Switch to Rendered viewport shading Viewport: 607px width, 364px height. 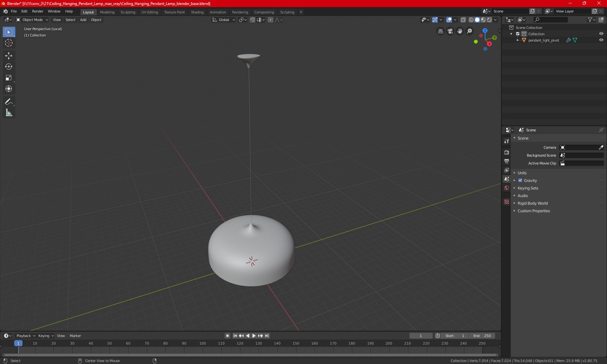(489, 20)
